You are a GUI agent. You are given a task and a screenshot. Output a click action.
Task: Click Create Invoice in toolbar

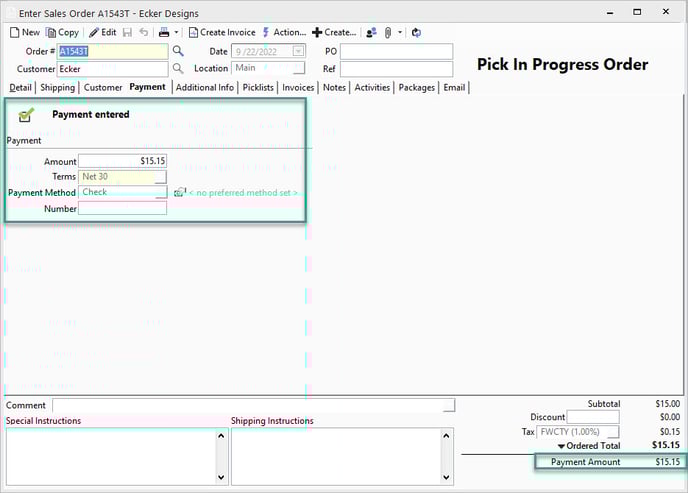tap(222, 32)
